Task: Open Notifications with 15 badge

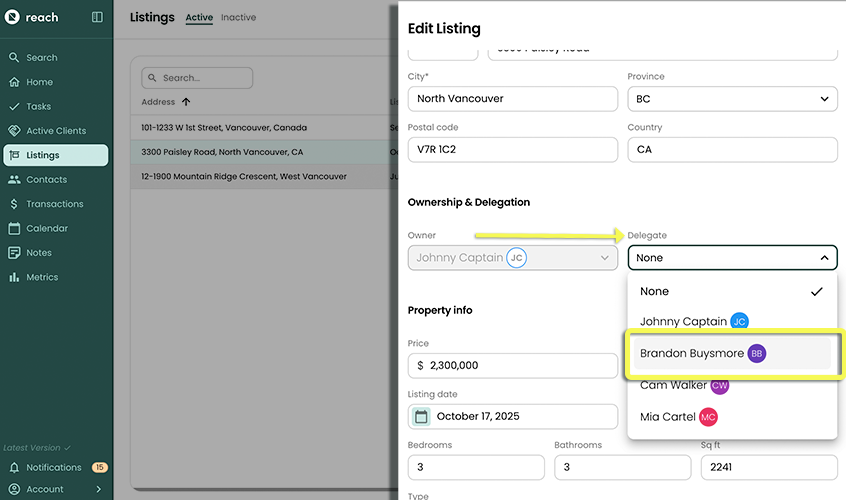Action: pyautogui.click(x=55, y=467)
